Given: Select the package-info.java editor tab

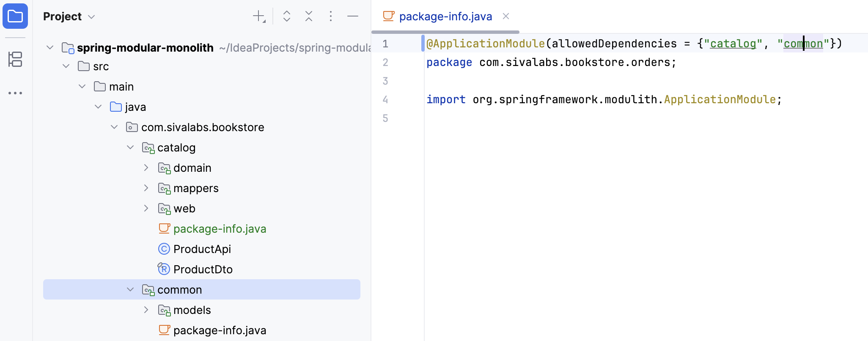Looking at the screenshot, I should [445, 16].
